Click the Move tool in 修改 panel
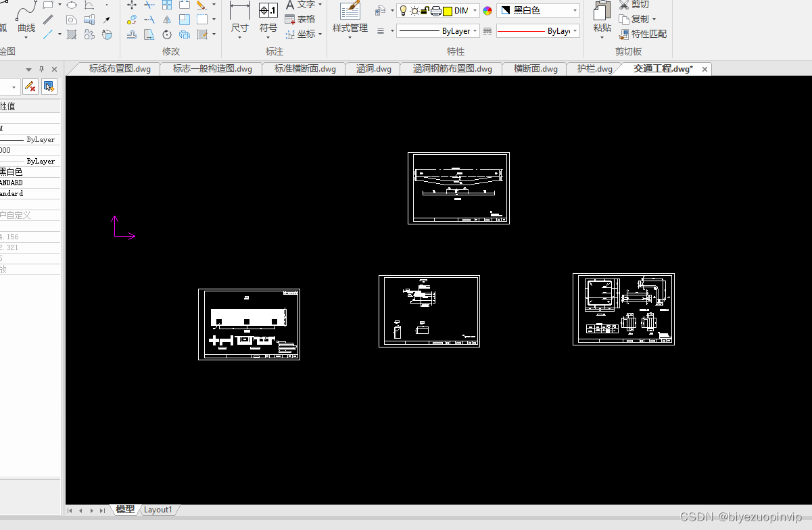Viewport: 812px width, 530px height. (x=132, y=5)
